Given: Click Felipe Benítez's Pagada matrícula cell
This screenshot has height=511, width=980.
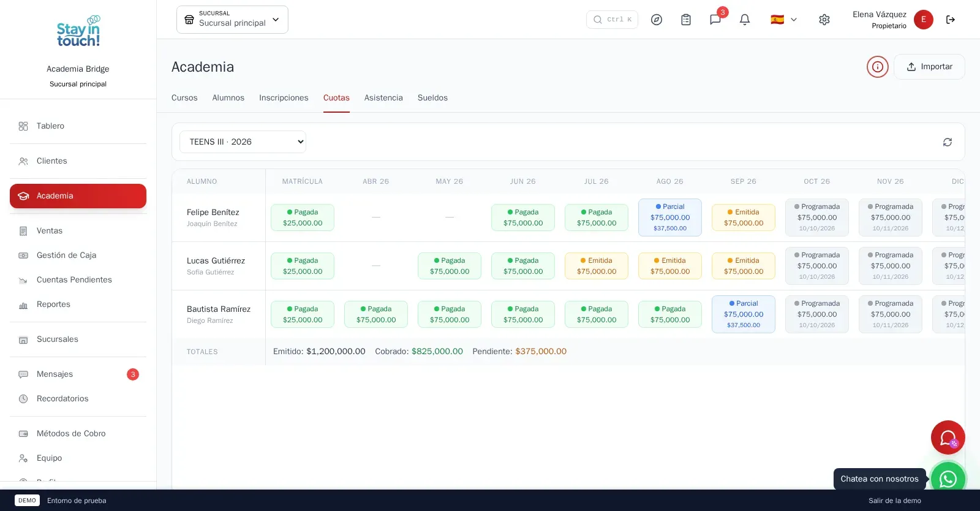Looking at the screenshot, I should (303, 218).
